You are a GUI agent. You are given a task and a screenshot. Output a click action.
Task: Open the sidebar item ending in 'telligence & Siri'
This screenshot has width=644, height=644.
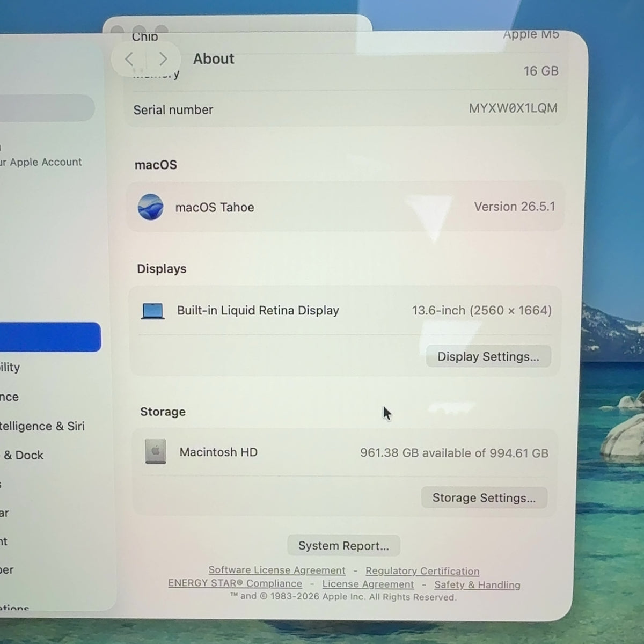tap(42, 426)
